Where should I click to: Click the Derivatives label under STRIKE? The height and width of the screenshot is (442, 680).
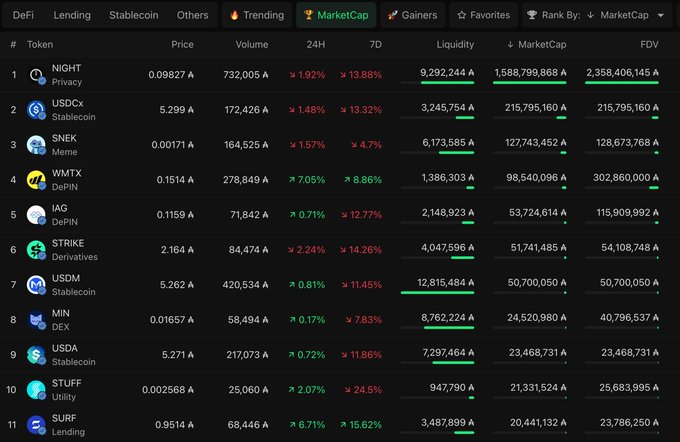pyautogui.click(x=75, y=257)
